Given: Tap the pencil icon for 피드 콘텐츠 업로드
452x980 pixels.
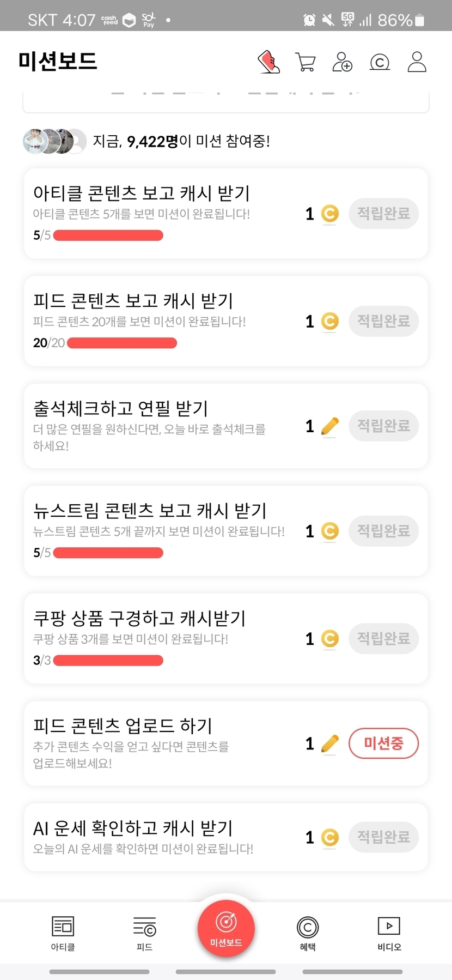Looking at the screenshot, I should tap(329, 743).
